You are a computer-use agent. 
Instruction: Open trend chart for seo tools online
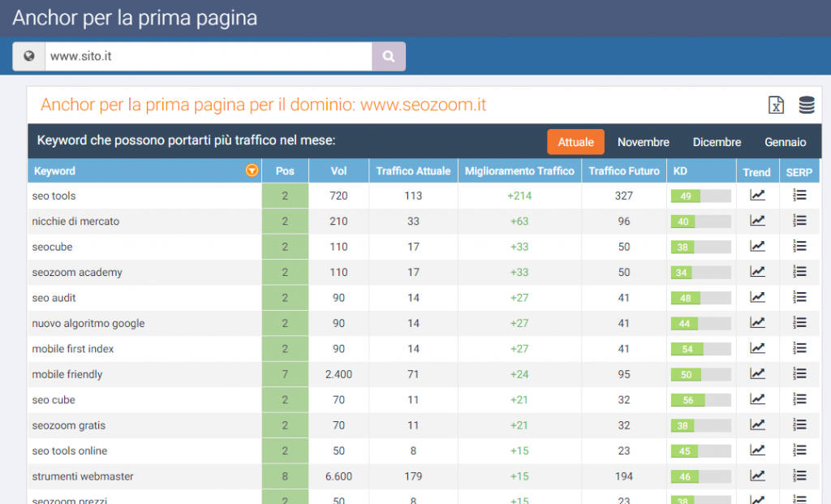pyautogui.click(x=757, y=450)
